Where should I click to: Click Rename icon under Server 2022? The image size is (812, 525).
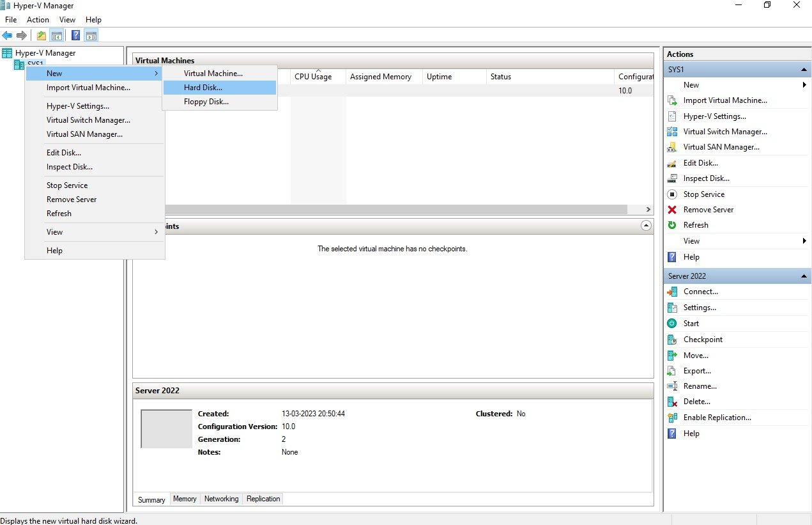tap(672, 386)
